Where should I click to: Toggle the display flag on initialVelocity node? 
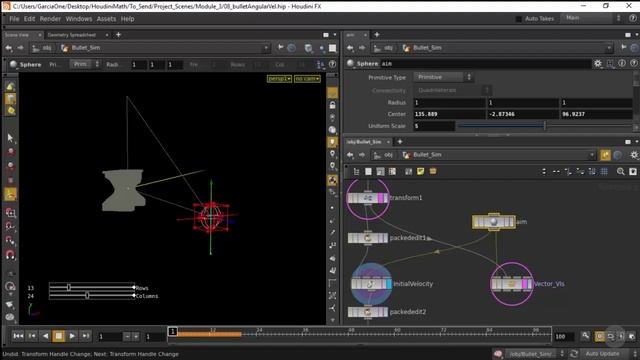[x=389, y=284]
